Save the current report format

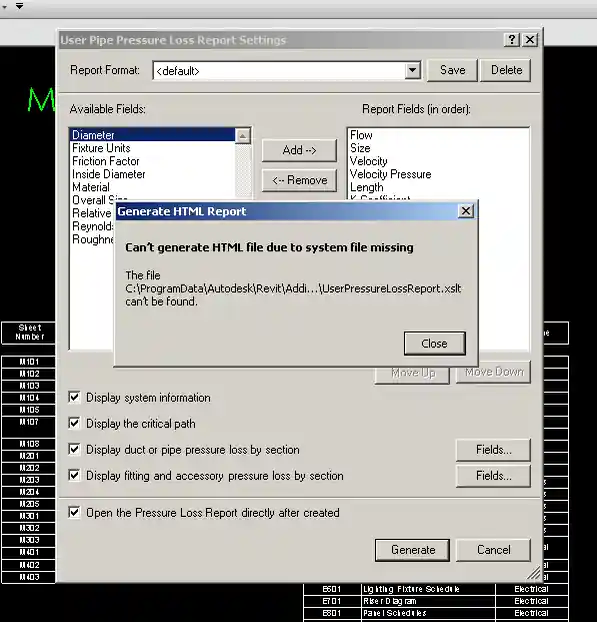452,70
